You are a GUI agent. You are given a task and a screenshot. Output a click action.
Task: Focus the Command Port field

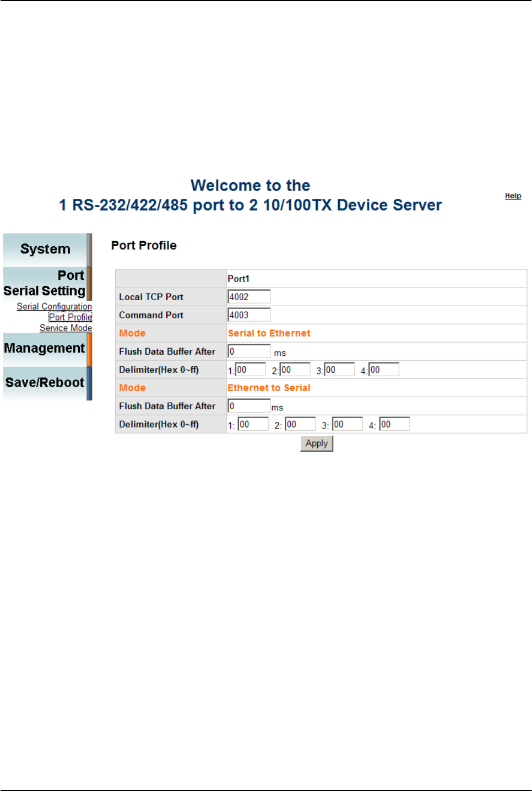point(249,315)
